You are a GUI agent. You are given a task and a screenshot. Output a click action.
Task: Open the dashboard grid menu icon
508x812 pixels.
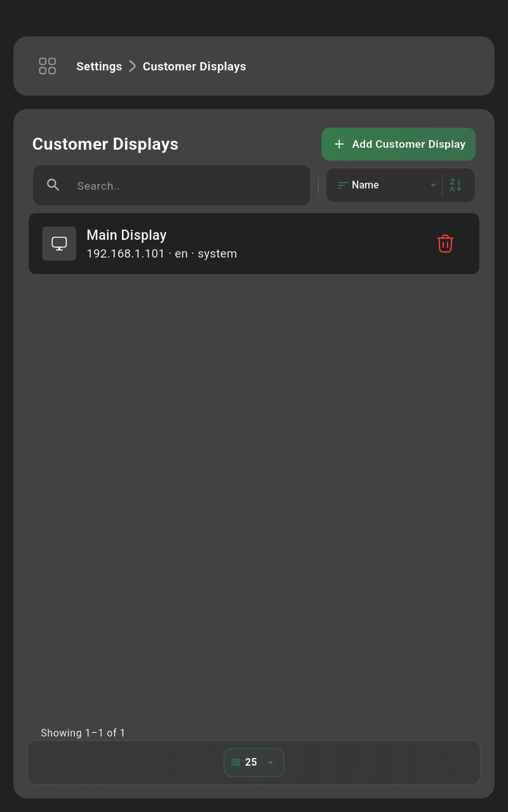click(47, 66)
